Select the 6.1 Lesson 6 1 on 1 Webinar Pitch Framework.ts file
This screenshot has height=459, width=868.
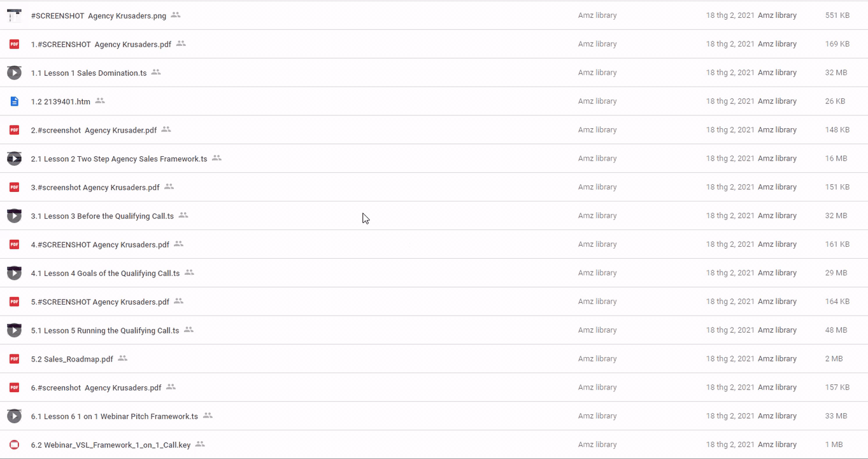point(115,416)
